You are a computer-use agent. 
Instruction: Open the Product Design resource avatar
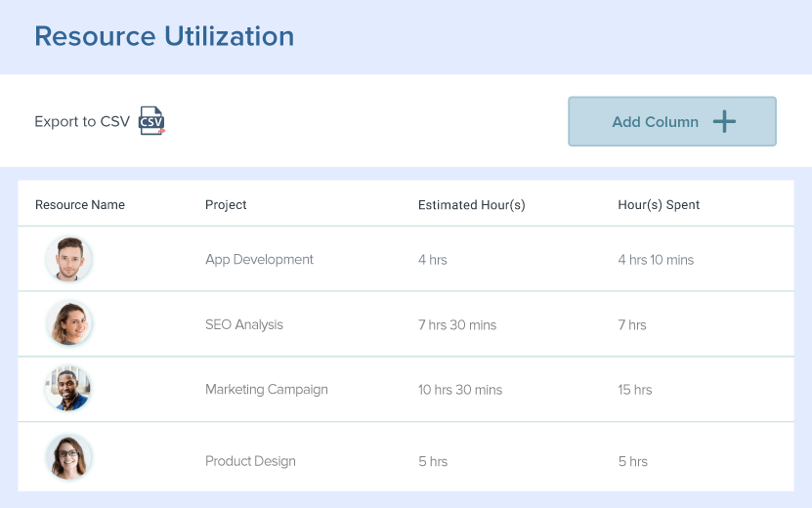point(68,459)
